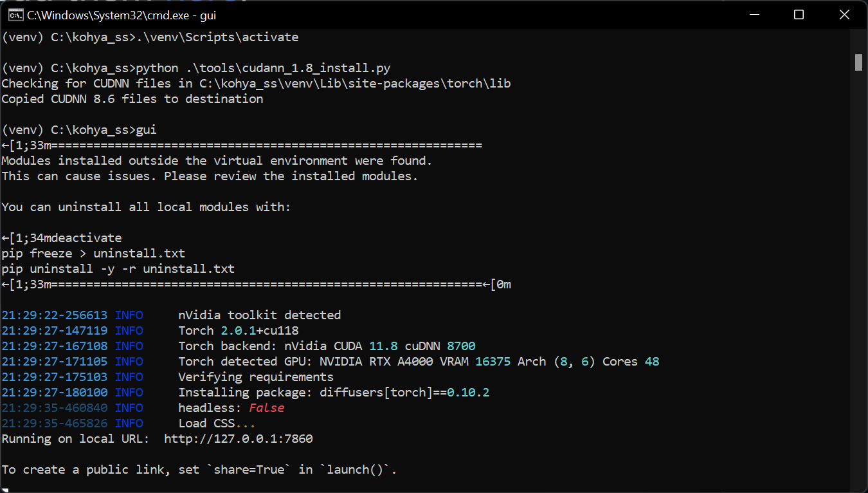The height and width of the screenshot is (493, 868).
Task: Click the '(venv) C:\kohya_ss>gui' command line
Action: [79, 130]
